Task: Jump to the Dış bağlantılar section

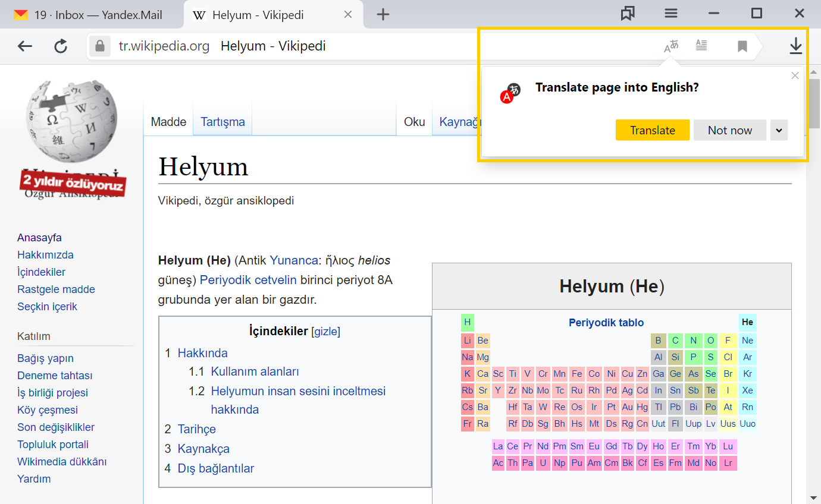Action: pos(216,468)
